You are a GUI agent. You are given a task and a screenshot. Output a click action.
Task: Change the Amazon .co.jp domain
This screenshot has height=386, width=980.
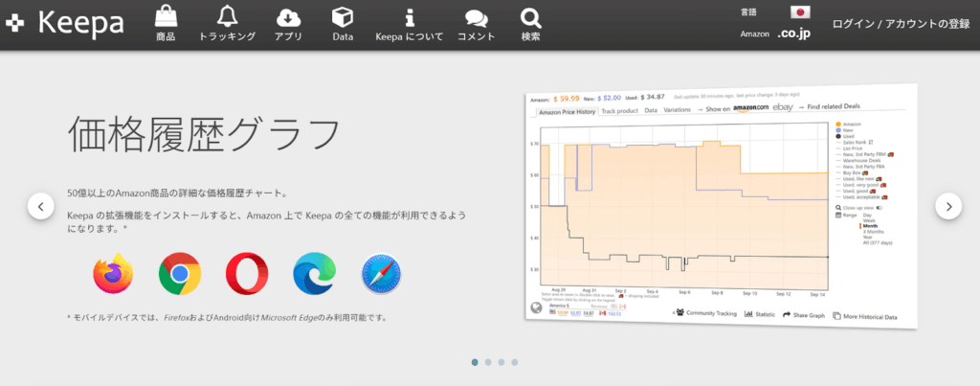[793, 34]
